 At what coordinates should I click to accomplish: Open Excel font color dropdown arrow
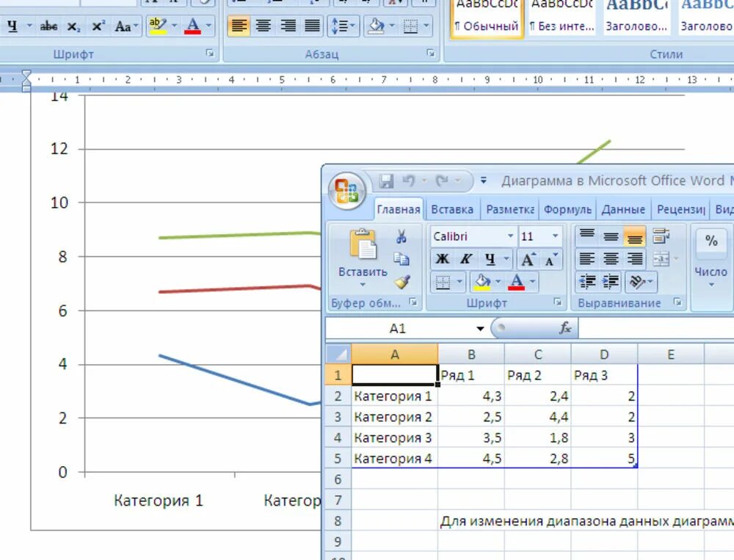(533, 282)
